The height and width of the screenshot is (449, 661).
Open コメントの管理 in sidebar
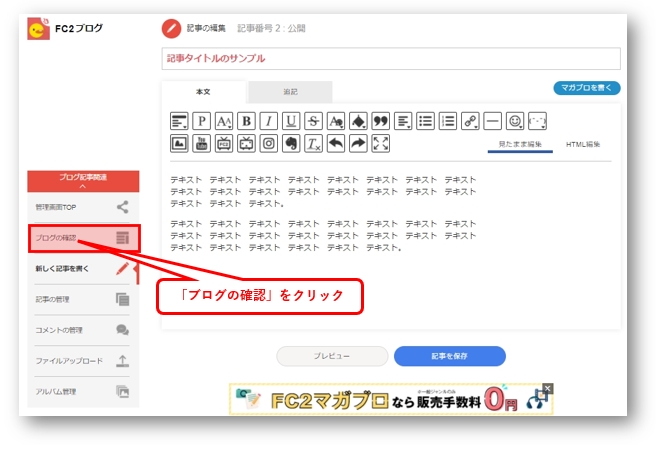tap(82, 330)
